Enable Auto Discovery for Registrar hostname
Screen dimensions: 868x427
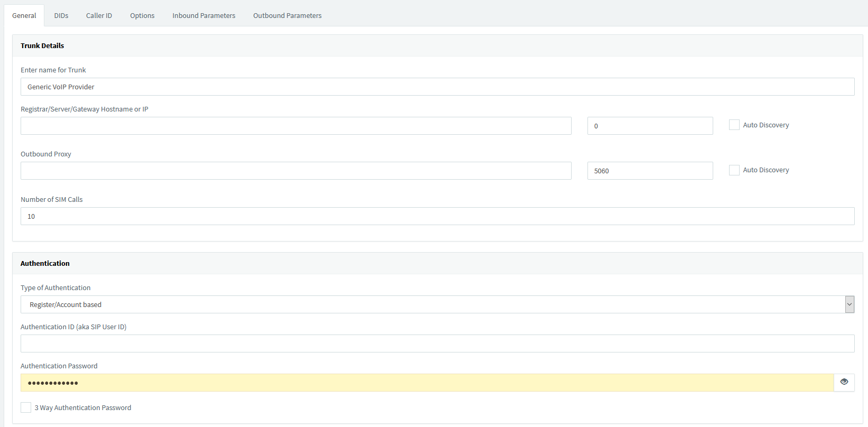point(734,125)
